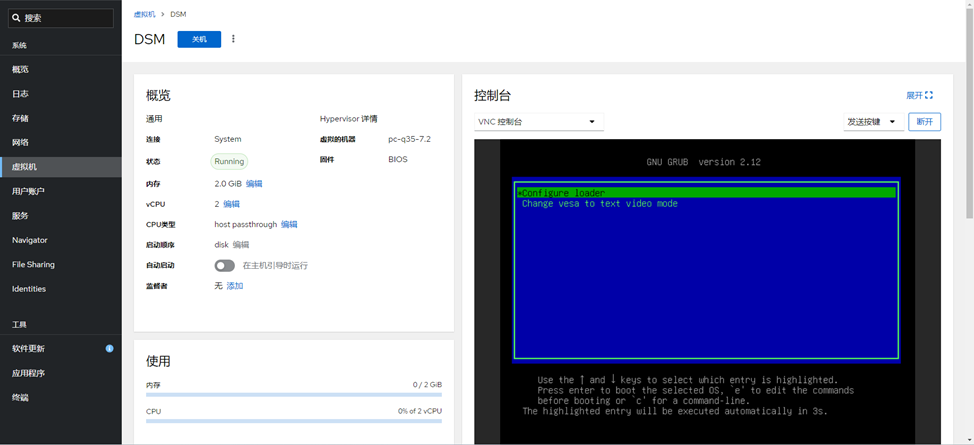Click the 断开 button
This screenshot has height=445, width=974.
tap(924, 122)
